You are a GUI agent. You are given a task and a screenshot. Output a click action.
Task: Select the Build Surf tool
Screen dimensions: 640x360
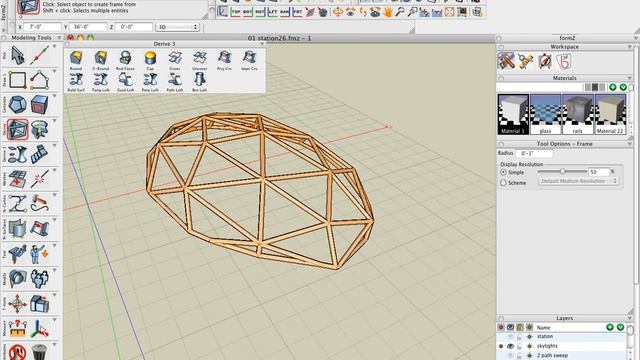point(76,82)
